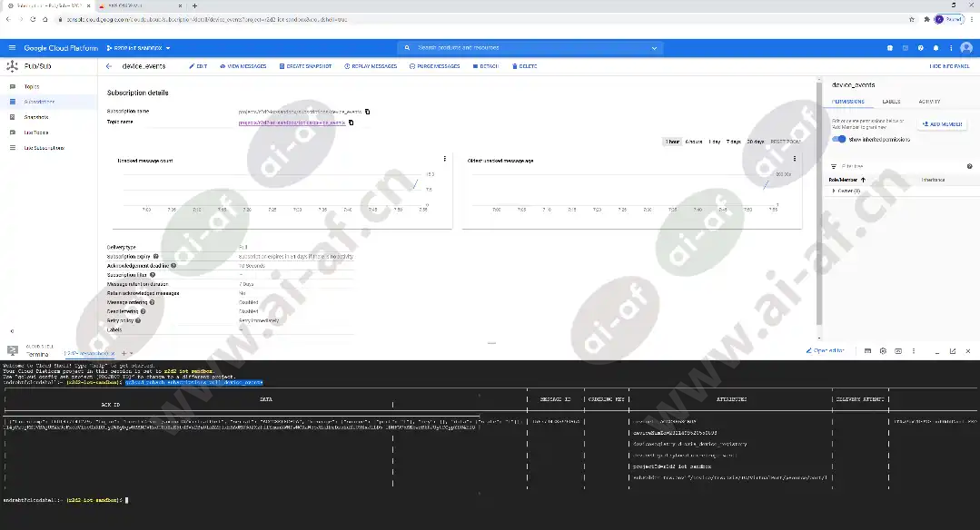Viewport: 980px width, 530px height.
Task: Open the project selector dropdown in header
Action: tap(138, 48)
